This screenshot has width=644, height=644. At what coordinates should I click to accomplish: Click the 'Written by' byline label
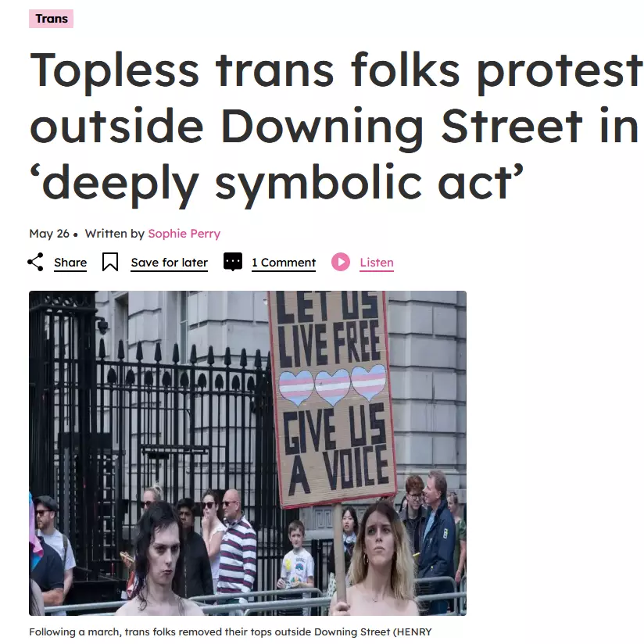tap(115, 234)
